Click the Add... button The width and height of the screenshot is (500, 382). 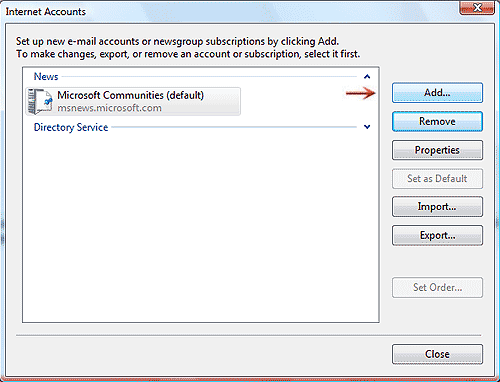[437, 93]
